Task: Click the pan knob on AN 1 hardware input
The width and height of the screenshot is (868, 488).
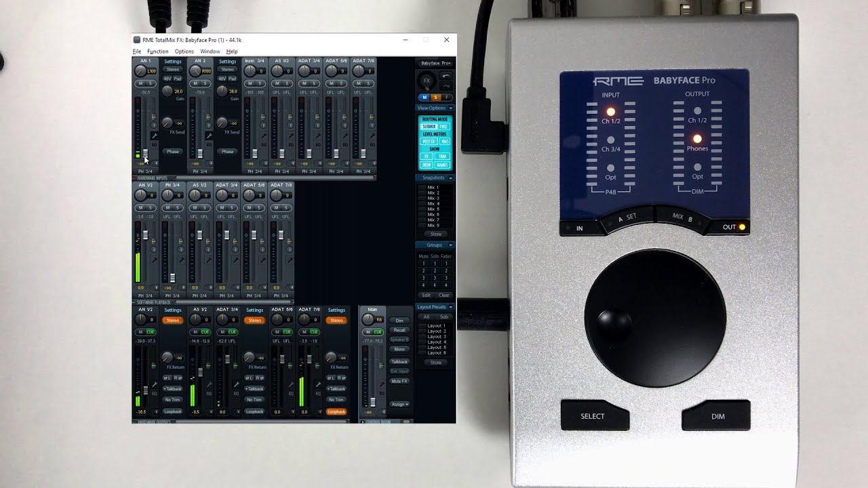Action: (x=140, y=71)
